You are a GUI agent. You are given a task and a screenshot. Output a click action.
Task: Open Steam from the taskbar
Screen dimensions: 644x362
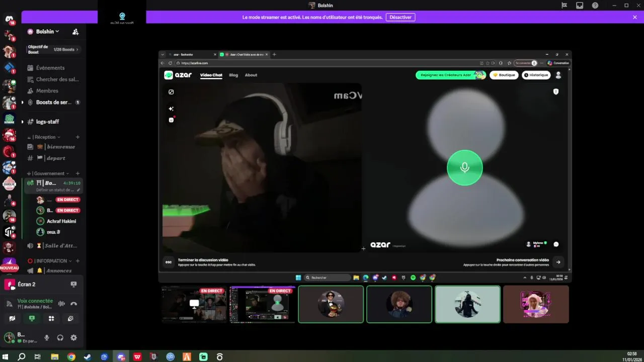coord(88,357)
